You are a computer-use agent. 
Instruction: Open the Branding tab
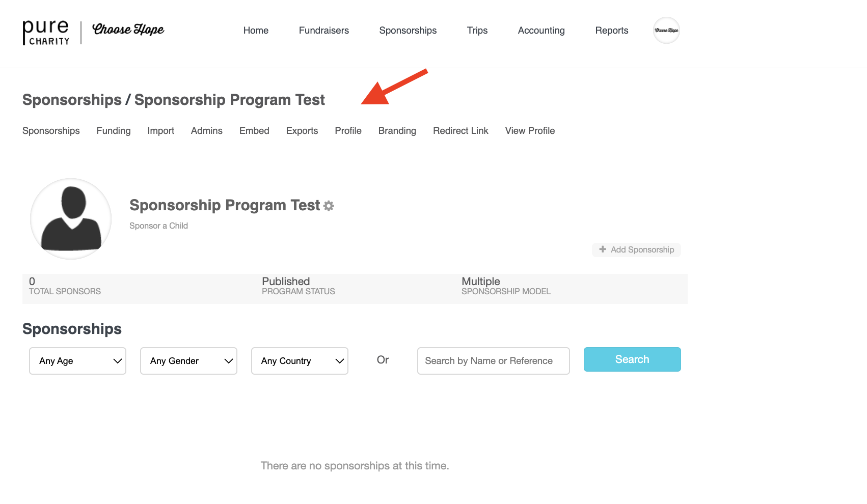[397, 131]
